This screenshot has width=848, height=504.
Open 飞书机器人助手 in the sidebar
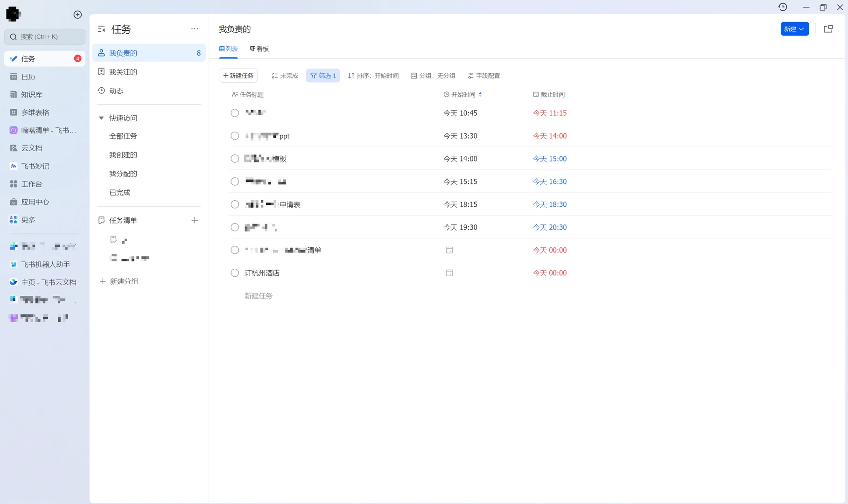point(45,265)
